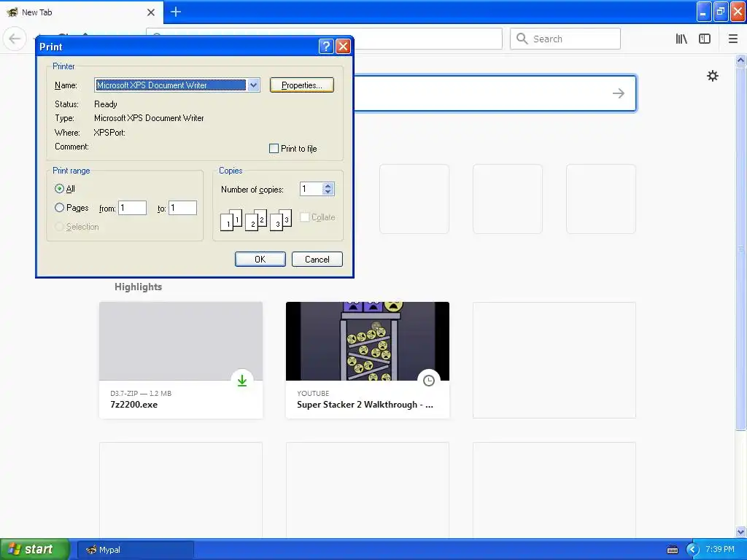Click the Mypal taskbar button
This screenshot has width=747, height=560.
click(x=135, y=550)
